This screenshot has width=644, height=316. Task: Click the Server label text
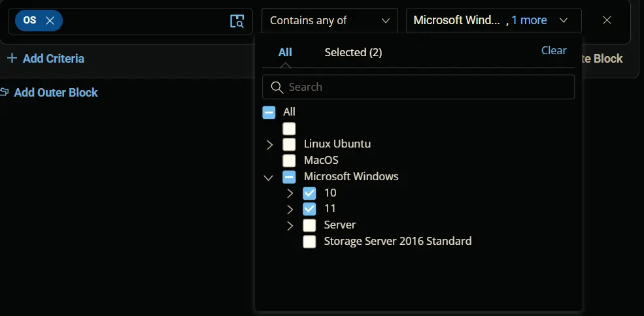(340, 225)
